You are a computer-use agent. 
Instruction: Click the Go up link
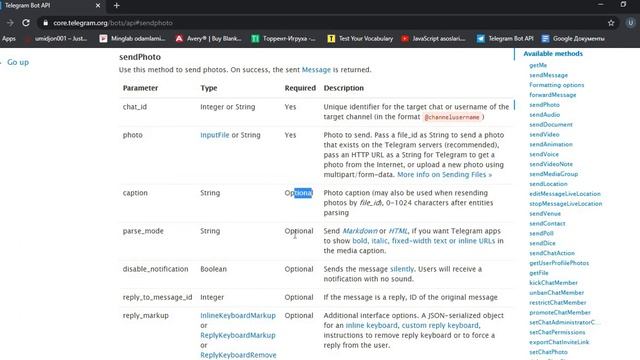coord(18,62)
